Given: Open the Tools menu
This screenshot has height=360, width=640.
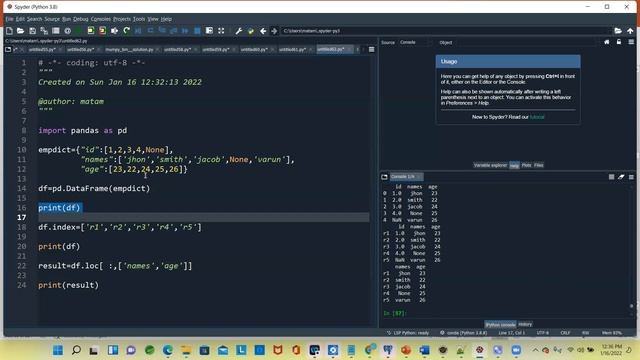Looking at the screenshot, I should point(139,19).
